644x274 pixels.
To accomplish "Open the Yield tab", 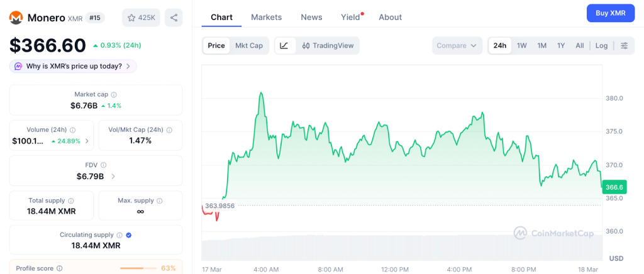I will pyautogui.click(x=352, y=17).
